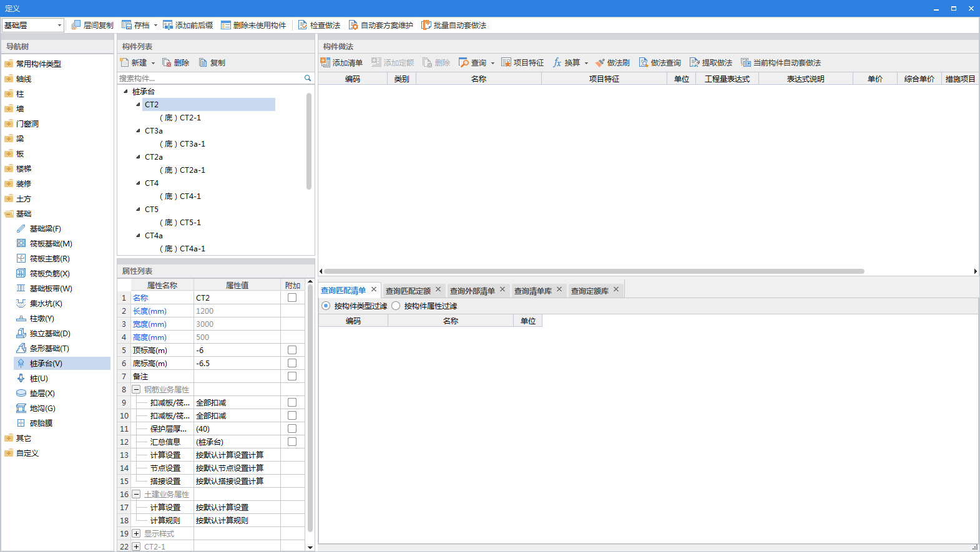Click 新建 in component list

(x=133, y=62)
